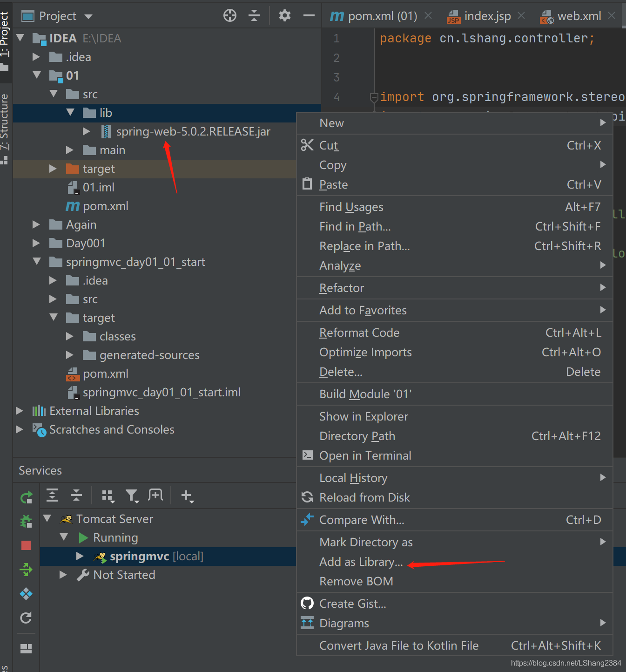Click the Add Service plus icon
The image size is (626, 672).
(187, 496)
